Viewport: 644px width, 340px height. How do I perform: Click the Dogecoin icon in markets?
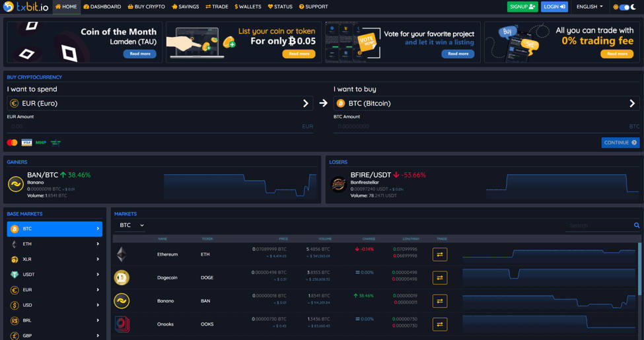point(122,277)
